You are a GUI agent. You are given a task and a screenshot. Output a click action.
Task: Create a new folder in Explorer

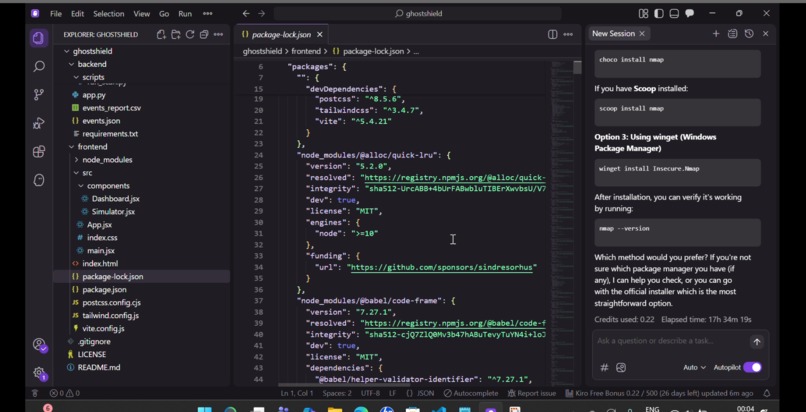[x=176, y=34]
